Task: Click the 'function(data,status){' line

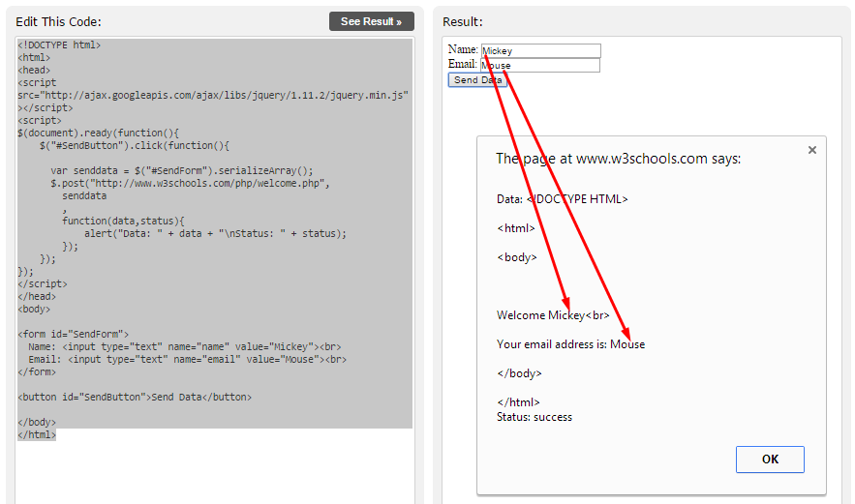Action: click(123, 221)
